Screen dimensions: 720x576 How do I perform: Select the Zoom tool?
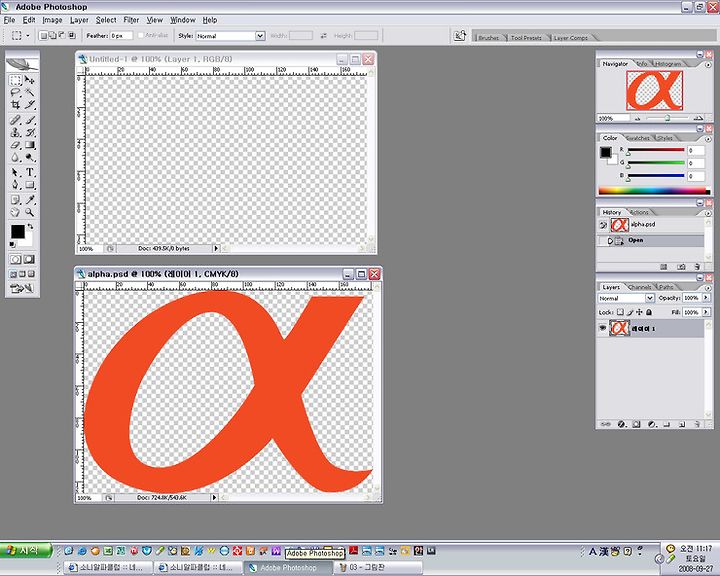[30, 212]
